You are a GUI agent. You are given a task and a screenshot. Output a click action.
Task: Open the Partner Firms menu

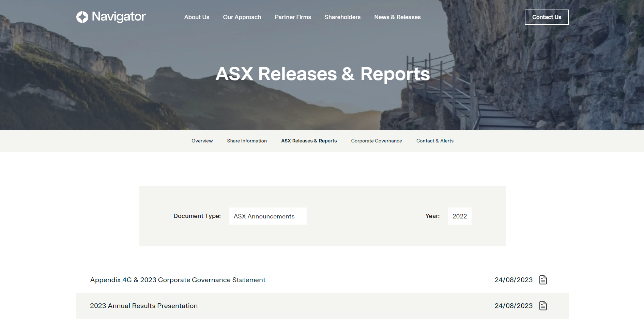293,17
